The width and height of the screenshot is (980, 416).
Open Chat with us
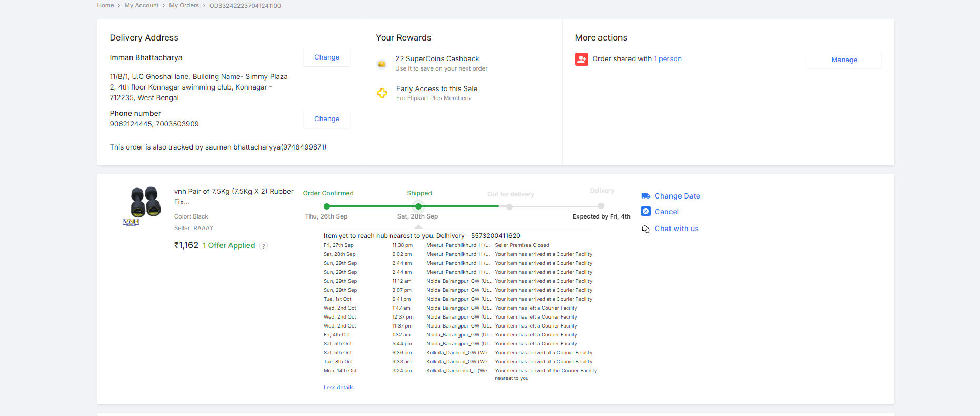coord(677,229)
